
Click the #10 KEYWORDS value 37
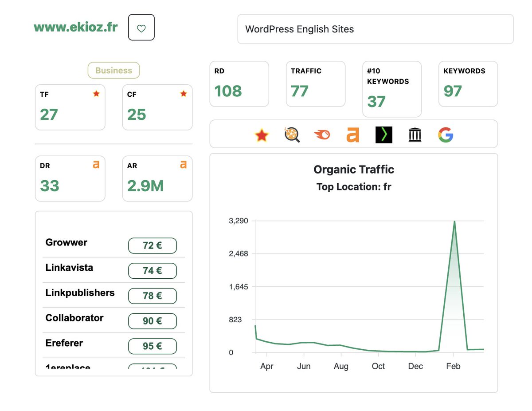376,102
